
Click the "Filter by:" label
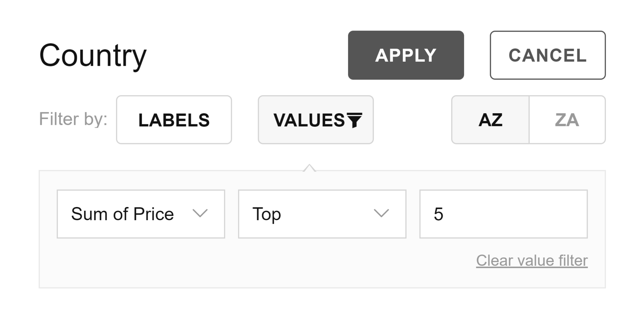pos(73,119)
